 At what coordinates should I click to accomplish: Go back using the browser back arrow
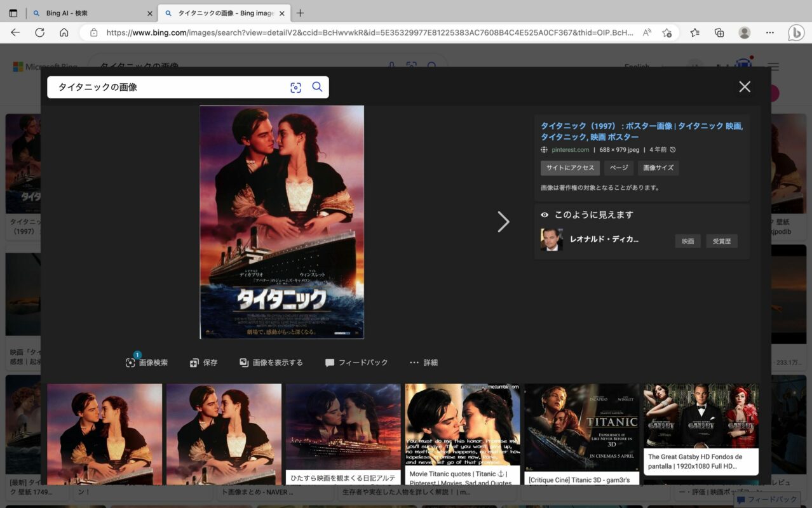[x=15, y=32]
